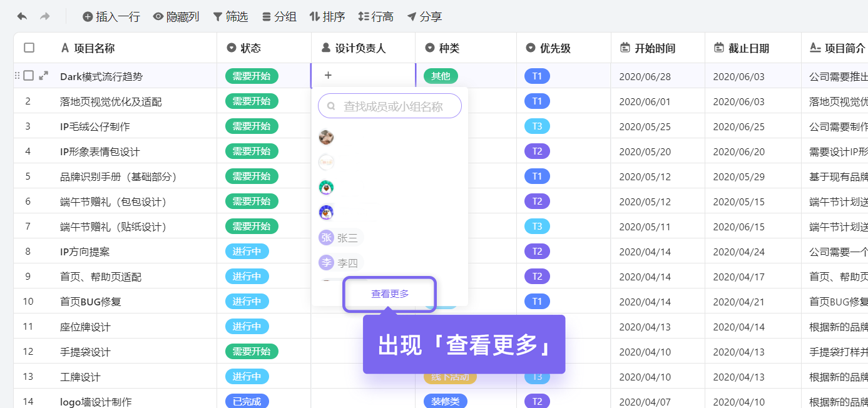
Task: Select the 项目简介 column header
Action: click(x=835, y=48)
